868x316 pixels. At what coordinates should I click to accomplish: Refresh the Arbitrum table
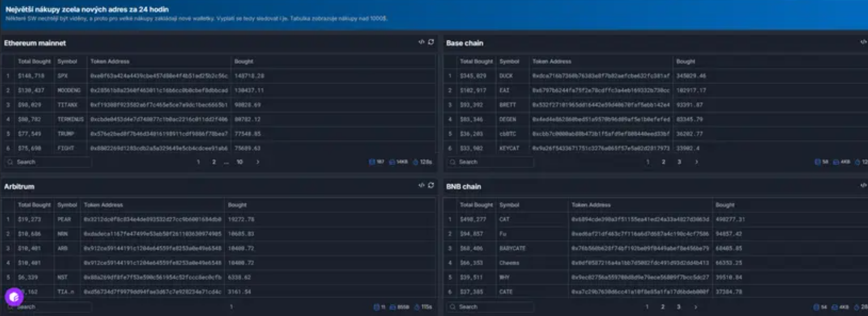tap(431, 186)
